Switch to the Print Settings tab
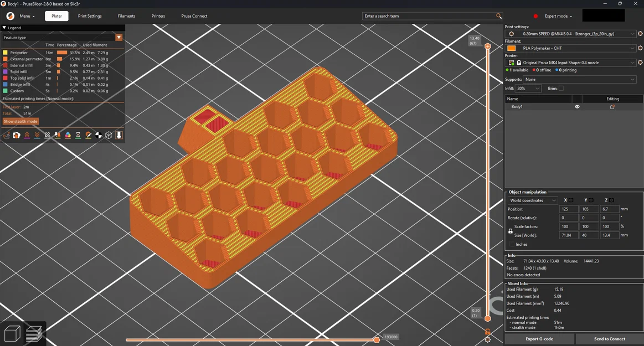 90,16
